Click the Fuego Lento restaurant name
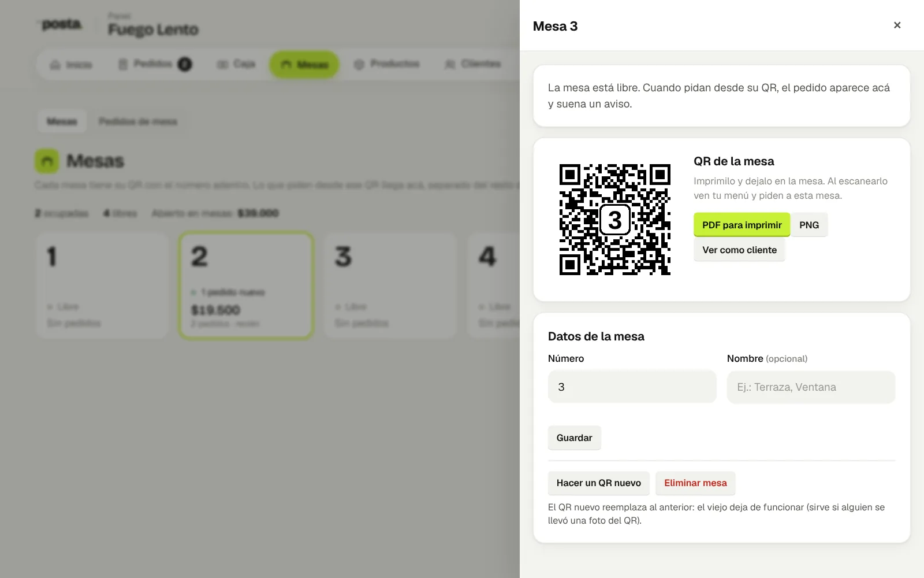Image resolution: width=924 pixels, height=578 pixels. point(153,29)
